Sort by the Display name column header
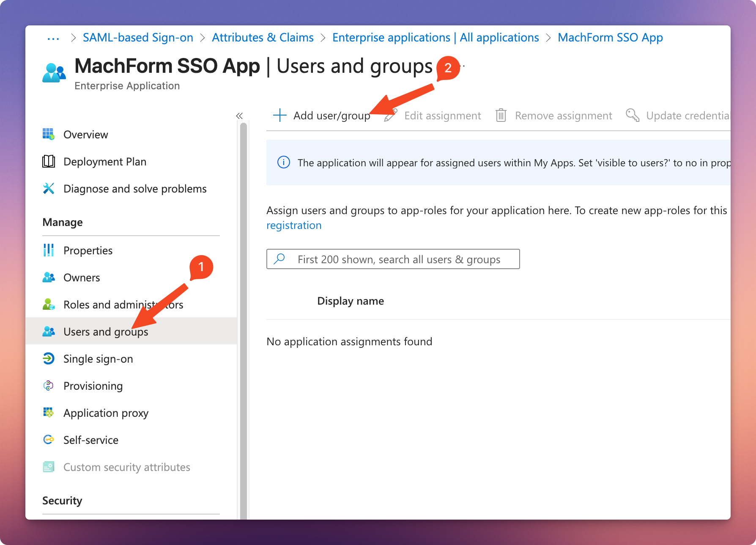 tap(351, 301)
